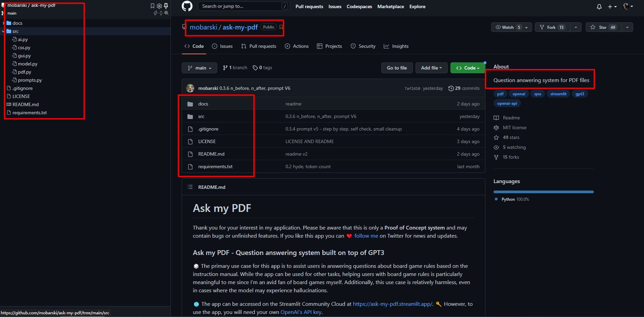Switch to repository Pull requests tab
Image resolution: width=644 pixels, height=317 pixels.
tap(259, 46)
